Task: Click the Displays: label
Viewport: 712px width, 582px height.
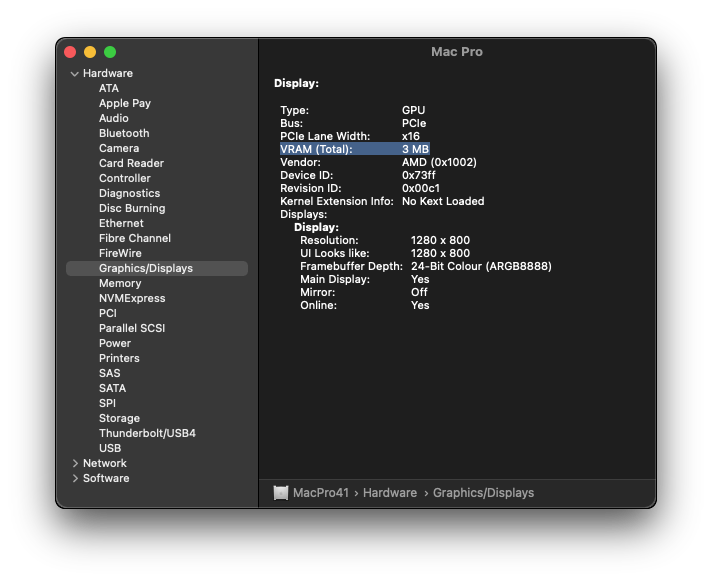Action: (x=303, y=214)
